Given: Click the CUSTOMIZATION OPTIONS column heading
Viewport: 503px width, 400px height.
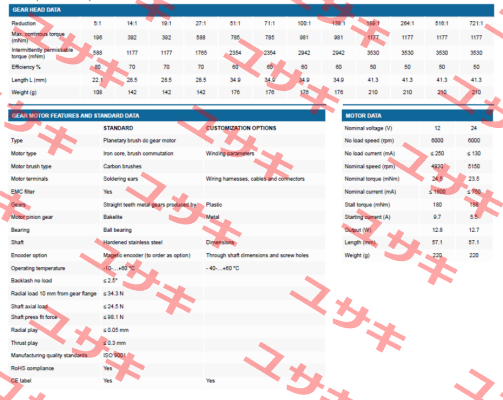Looking at the screenshot, I should (x=241, y=128).
